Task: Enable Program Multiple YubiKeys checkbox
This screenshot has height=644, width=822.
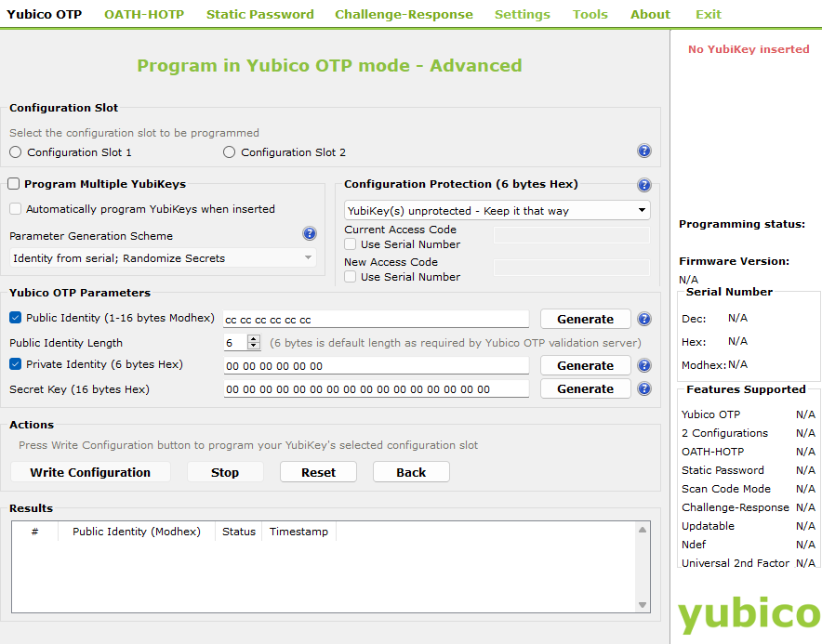Action: (x=14, y=183)
